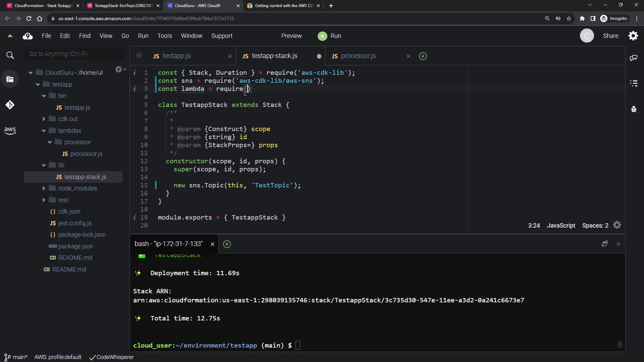Open the Spaces: 2 indentation selector

tap(595, 226)
